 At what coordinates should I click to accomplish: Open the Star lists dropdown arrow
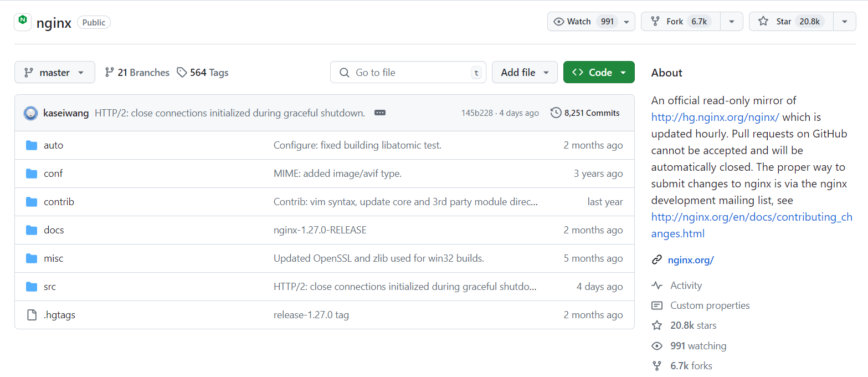pos(845,22)
